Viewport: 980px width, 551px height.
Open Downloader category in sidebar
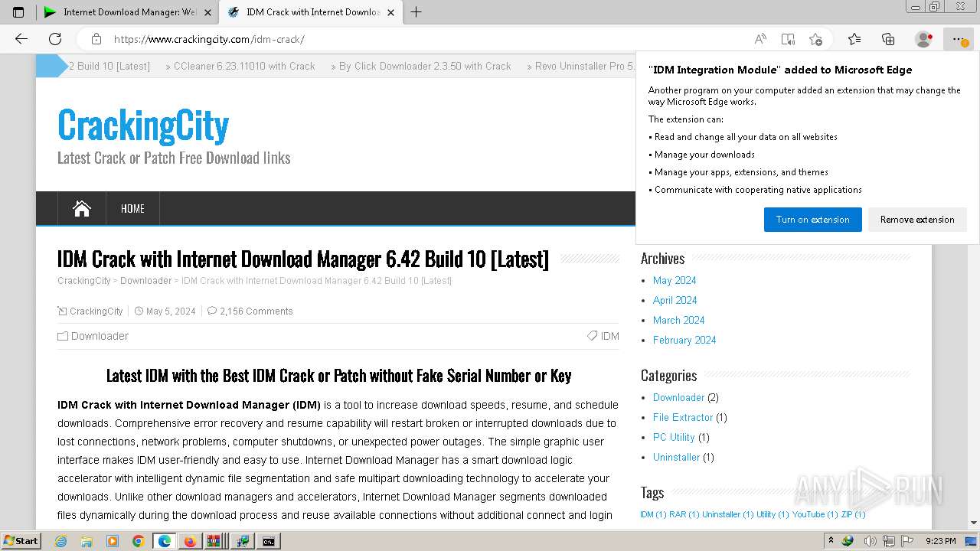point(678,397)
